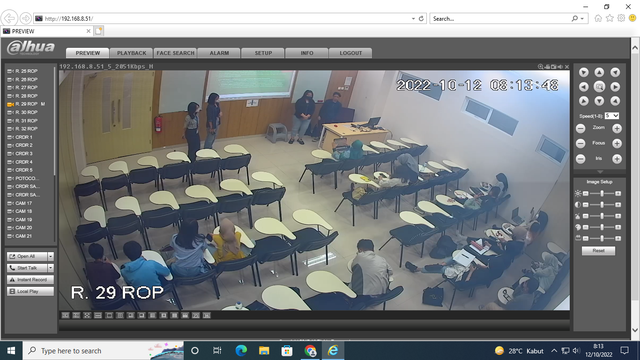Decrease Iris with the minus button
This screenshot has width=640, height=360.
coord(580,159)
